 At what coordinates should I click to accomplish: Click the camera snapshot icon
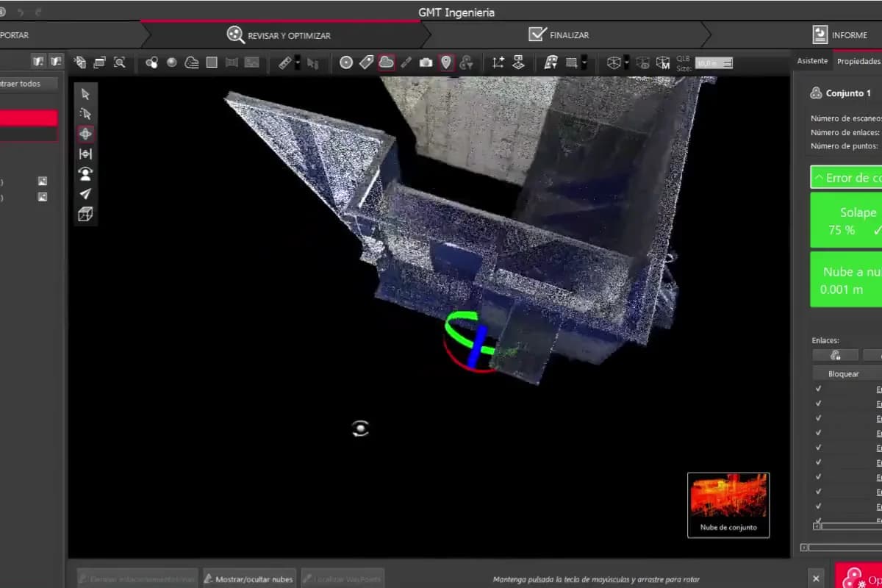(426, 62)
